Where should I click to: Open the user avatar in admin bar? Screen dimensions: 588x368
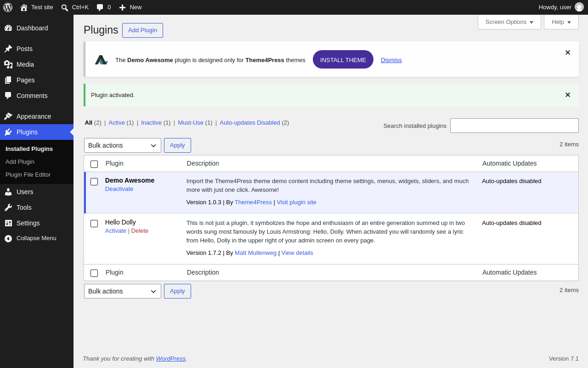(579, 7)
